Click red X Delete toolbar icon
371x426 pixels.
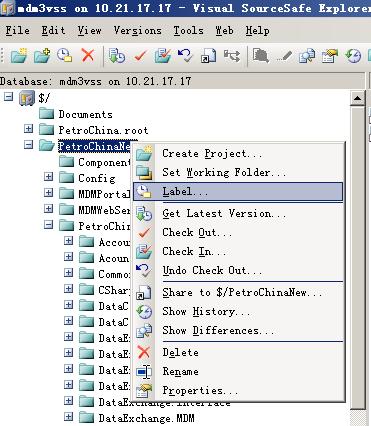[x=88, y=55]
